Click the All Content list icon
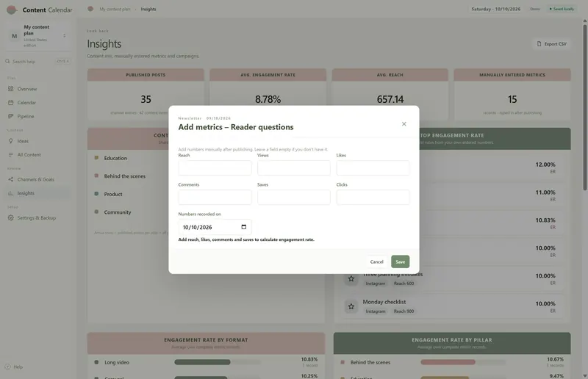 [10, 154]
